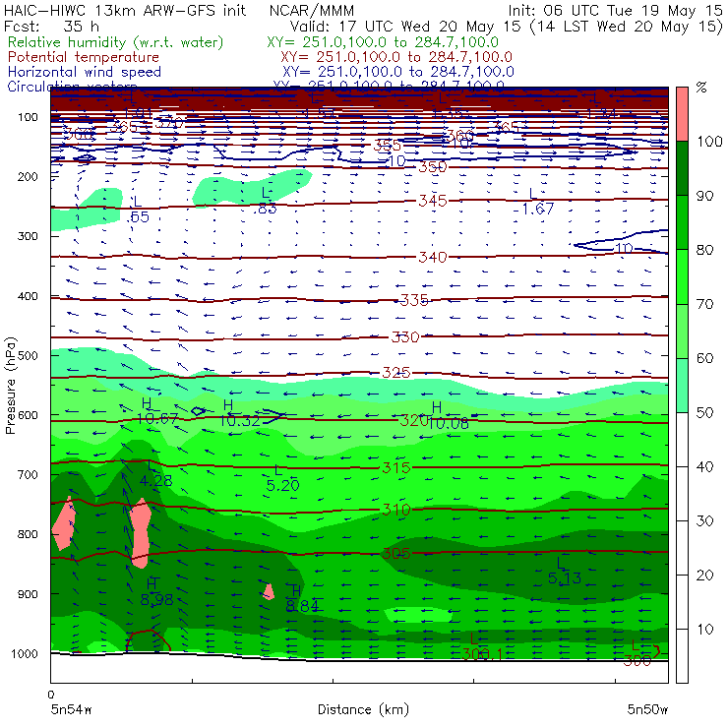Click the 'Valid: 17 UTC Wed 20 May 15' text
Image resolution: width=728 pixels, height=728 pixels.
[406, 27]
